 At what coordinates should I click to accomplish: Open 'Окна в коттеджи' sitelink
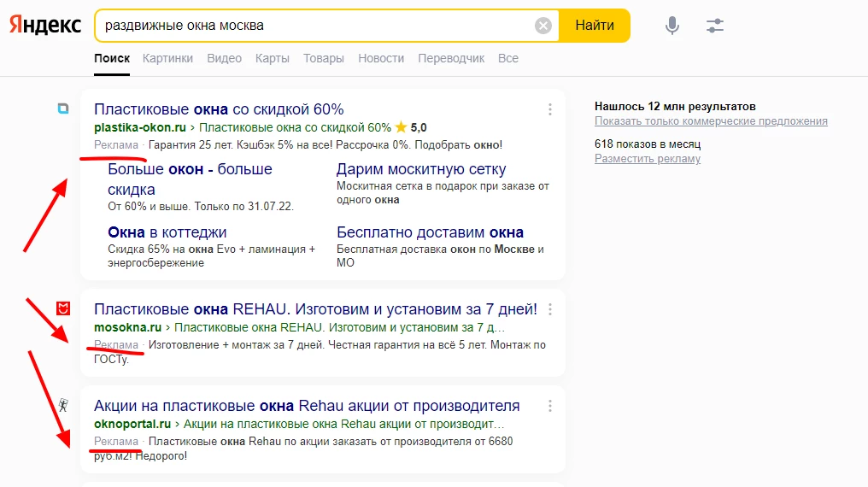pos(167,232)
